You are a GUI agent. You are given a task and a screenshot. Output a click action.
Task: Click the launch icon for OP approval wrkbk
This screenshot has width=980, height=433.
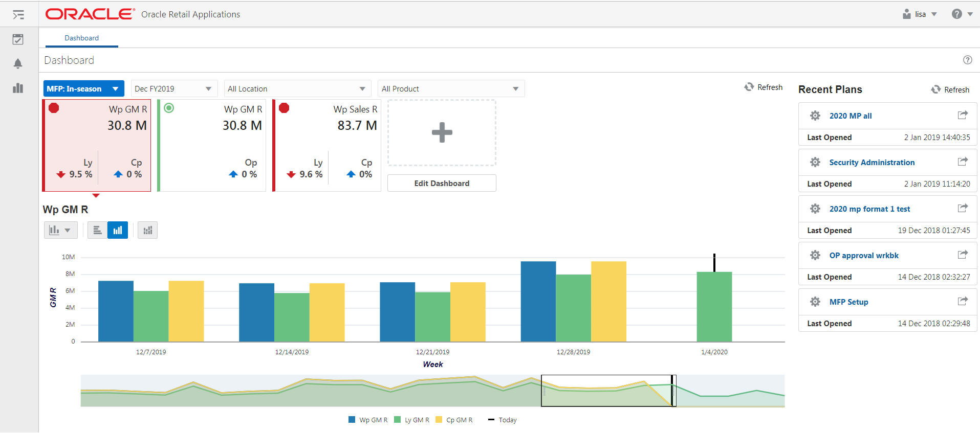coord(963,255)
